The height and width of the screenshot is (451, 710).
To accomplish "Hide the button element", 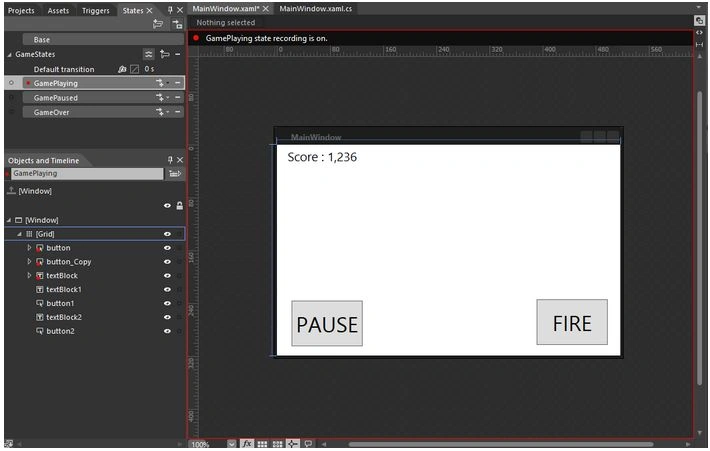I will (x=167, y=248).
